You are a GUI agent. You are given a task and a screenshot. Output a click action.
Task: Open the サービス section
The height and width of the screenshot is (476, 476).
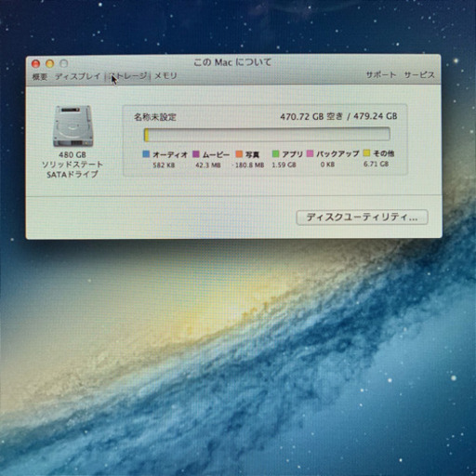419,75
